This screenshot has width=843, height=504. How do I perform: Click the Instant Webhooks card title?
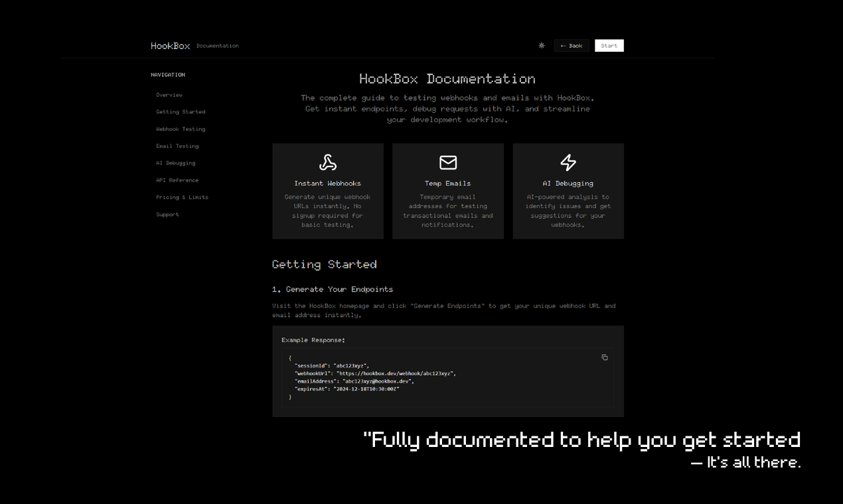pyautogui.click(x=328, y=184)
